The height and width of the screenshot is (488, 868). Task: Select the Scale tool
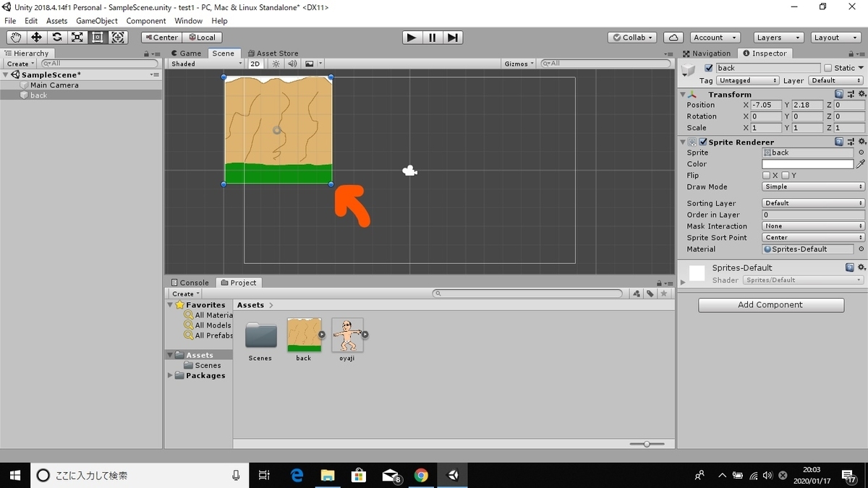point(77,38)
